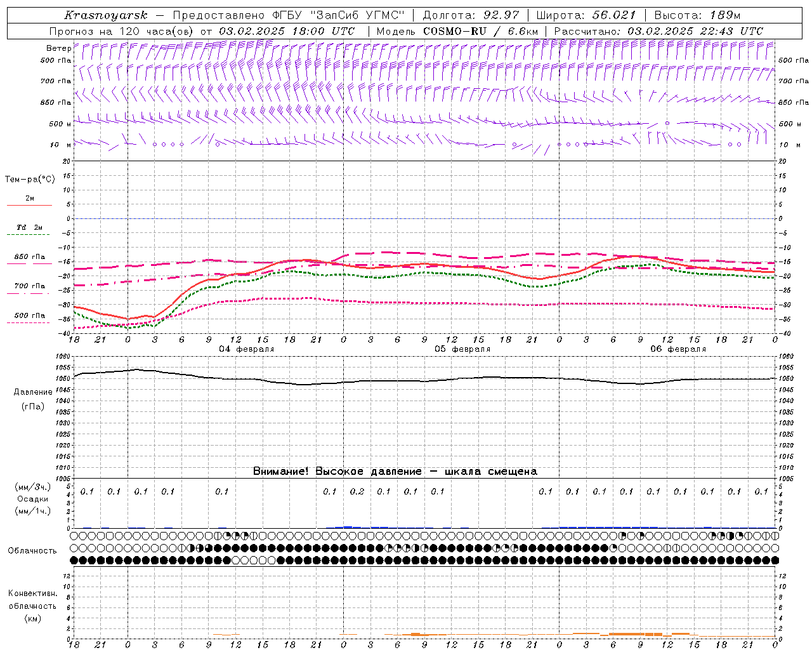Click the 04 февраля date label
The image size is (812, 650).
point(247,349)
